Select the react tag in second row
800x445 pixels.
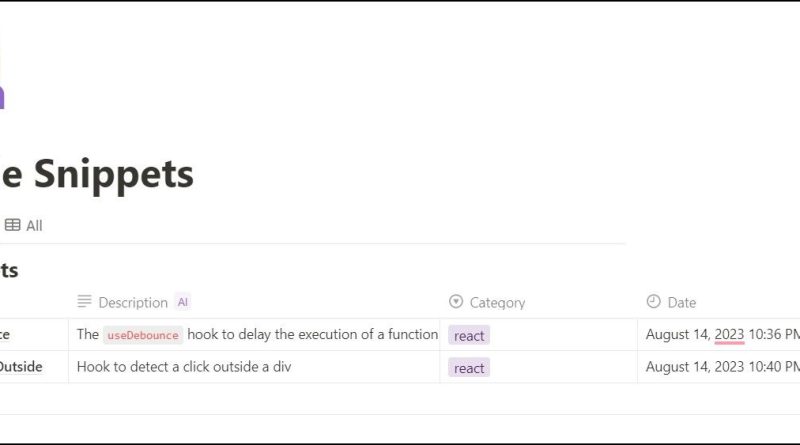pos(469,367)
